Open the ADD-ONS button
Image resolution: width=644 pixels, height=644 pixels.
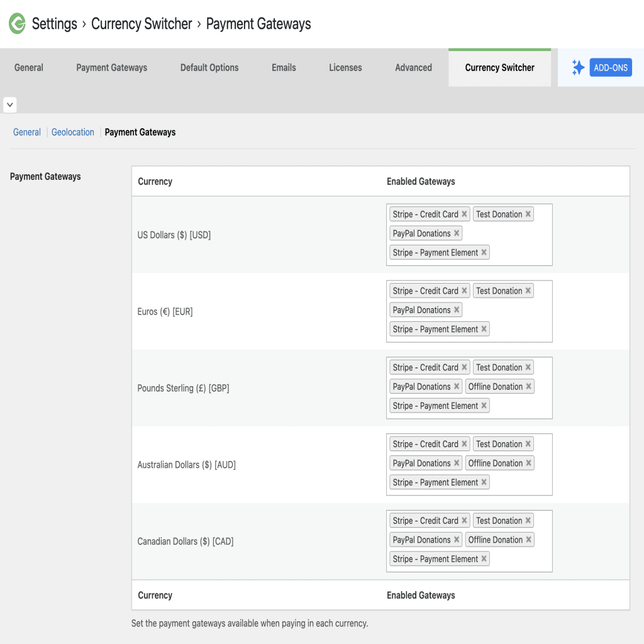pyautogui.click(x=610, y=67)
